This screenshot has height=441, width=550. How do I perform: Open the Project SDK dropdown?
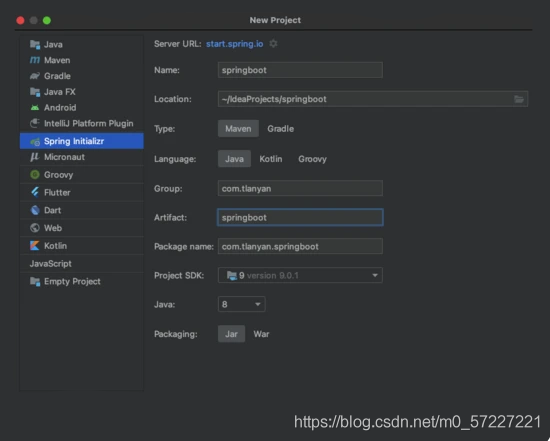click(300, 275)
